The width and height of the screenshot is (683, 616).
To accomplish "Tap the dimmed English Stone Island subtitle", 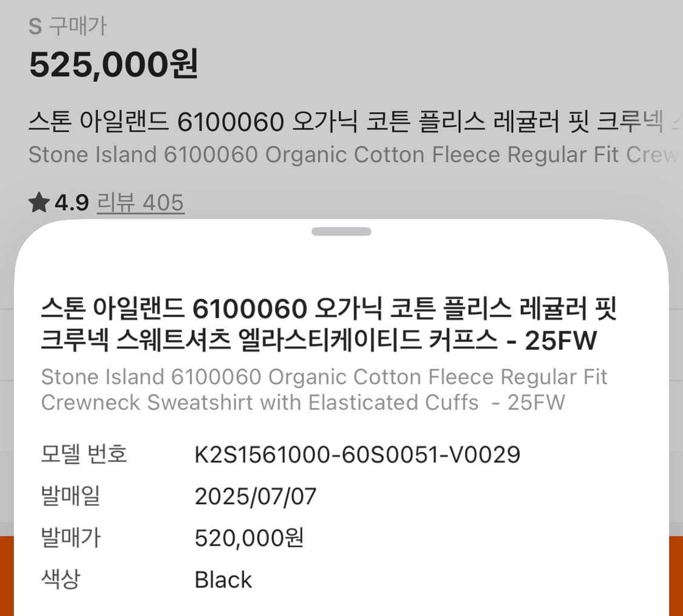I will 352,155.
